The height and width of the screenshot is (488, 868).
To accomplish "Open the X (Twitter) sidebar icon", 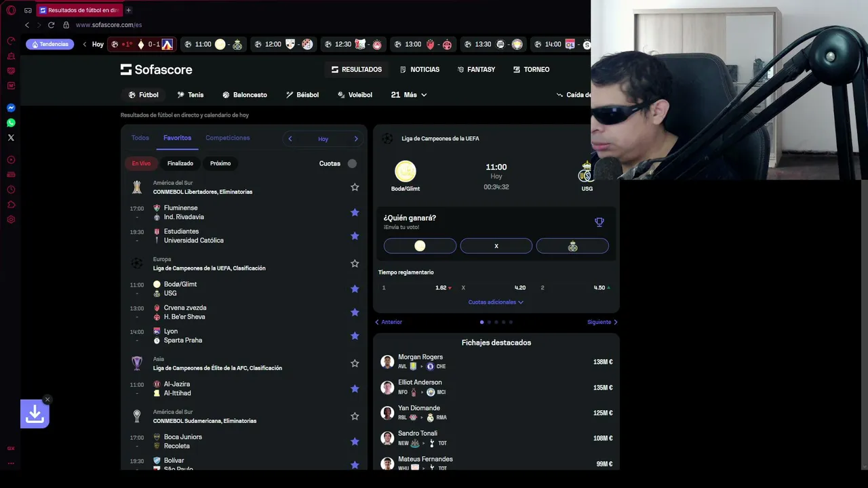I will coord(11,138).
